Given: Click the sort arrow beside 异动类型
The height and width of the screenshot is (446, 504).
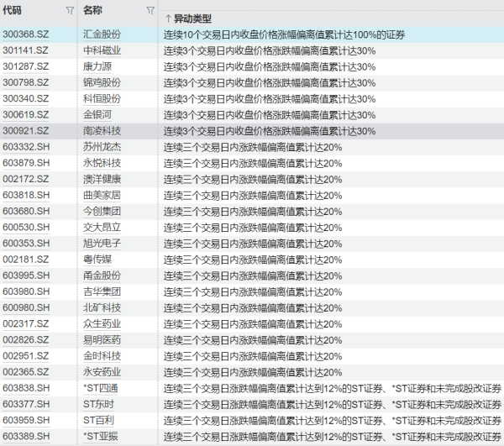Looking at the screenshot, I should coord(168,18).
